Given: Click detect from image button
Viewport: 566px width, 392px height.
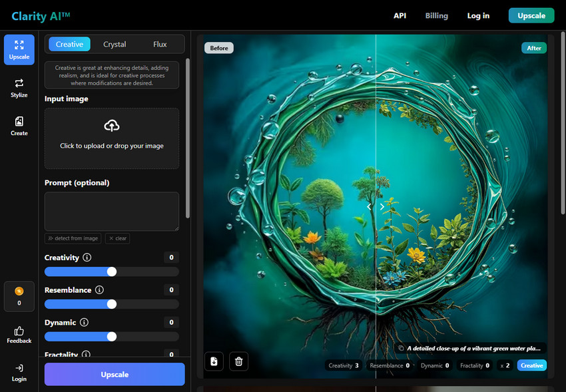Looking at the screenshot, I should [73, 238].
